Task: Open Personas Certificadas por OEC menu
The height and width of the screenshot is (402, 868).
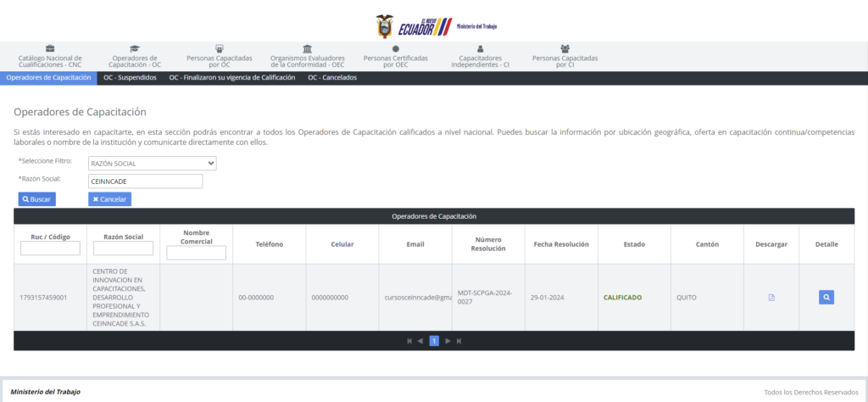Action: tap(396, 57)
